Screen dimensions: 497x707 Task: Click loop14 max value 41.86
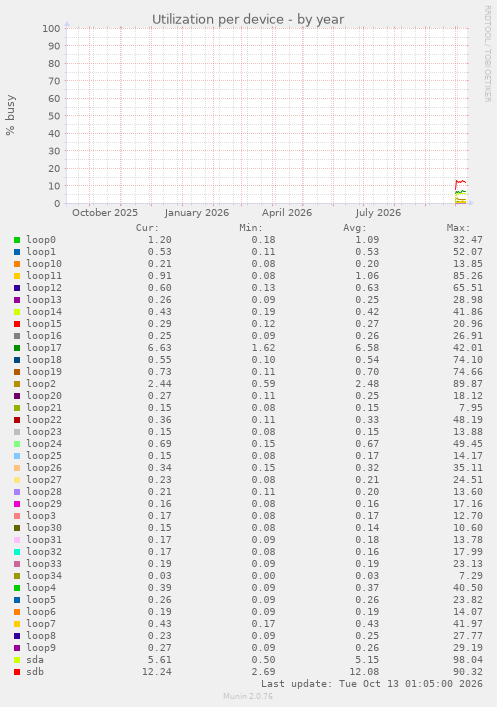(468, 312)
